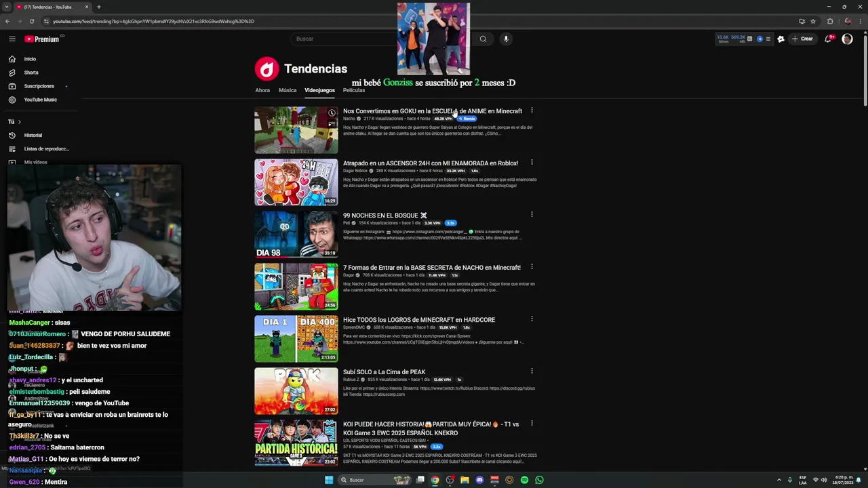Open File Explorer from the taskbar
Image resolution: width=868 pixels, height=488 pixels.
pyautogui.click(x=465, y=480)
